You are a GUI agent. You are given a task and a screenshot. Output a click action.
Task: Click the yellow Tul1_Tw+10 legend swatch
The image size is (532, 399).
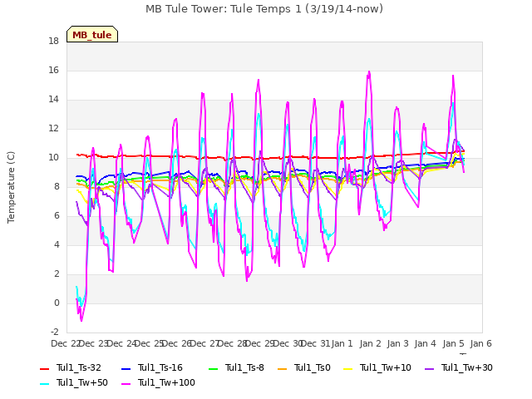coord(347,369)
